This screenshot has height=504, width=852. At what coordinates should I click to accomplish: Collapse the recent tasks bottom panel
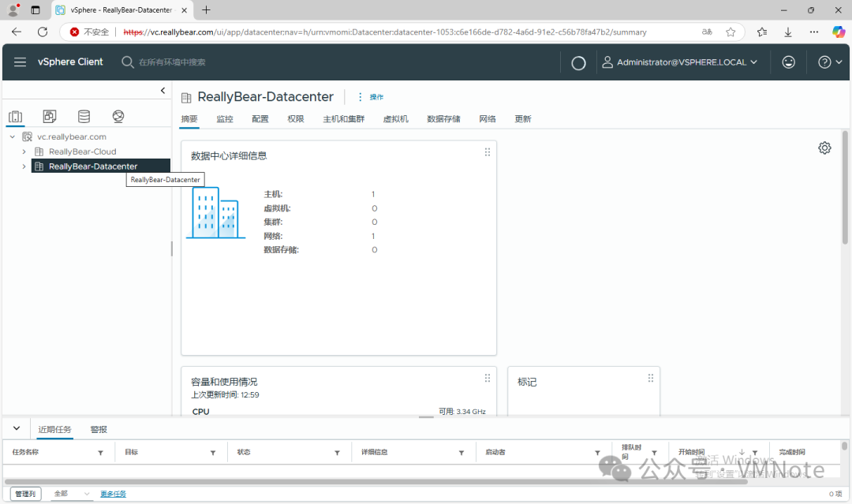click(x=17, y=428)
